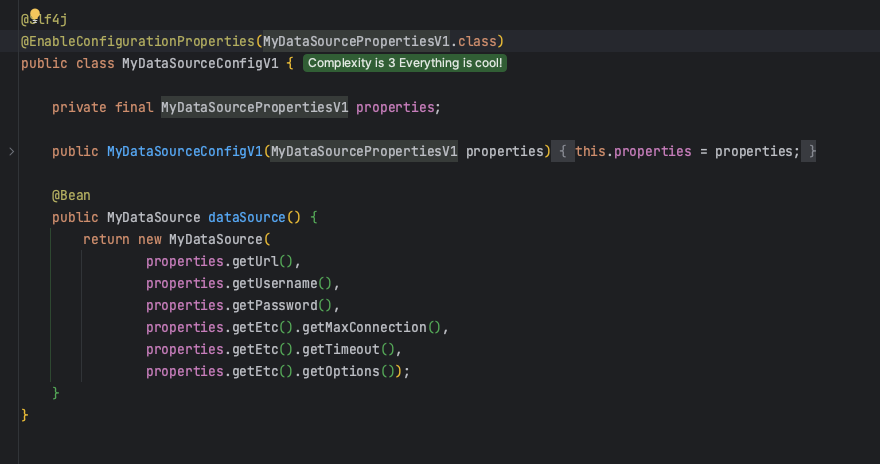
Task: Click the getUrl() call
Action: tap(263, 261)
